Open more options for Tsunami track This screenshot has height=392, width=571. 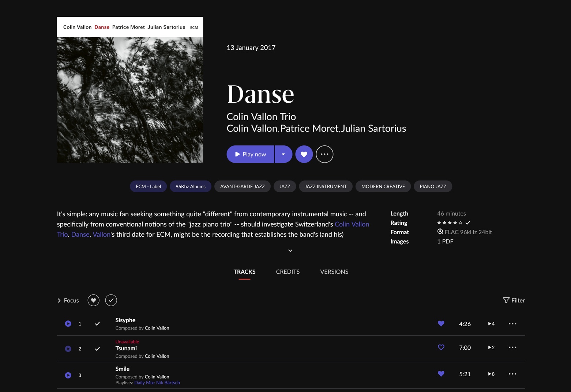[512, 347]
